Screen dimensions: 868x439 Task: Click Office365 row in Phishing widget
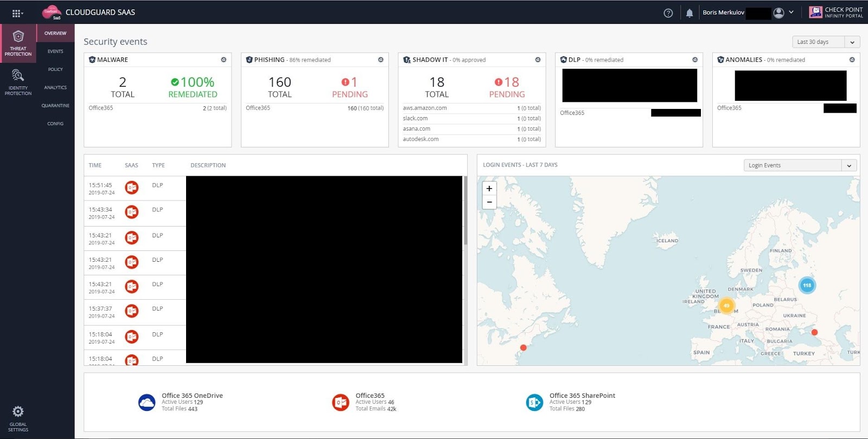click(x=315, y=108)
